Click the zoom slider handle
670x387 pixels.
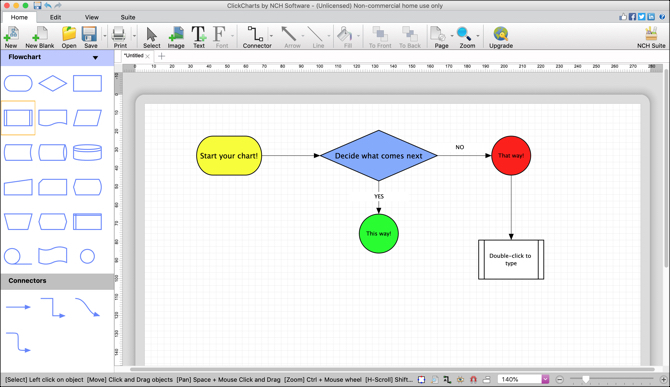tap(586, 379)
